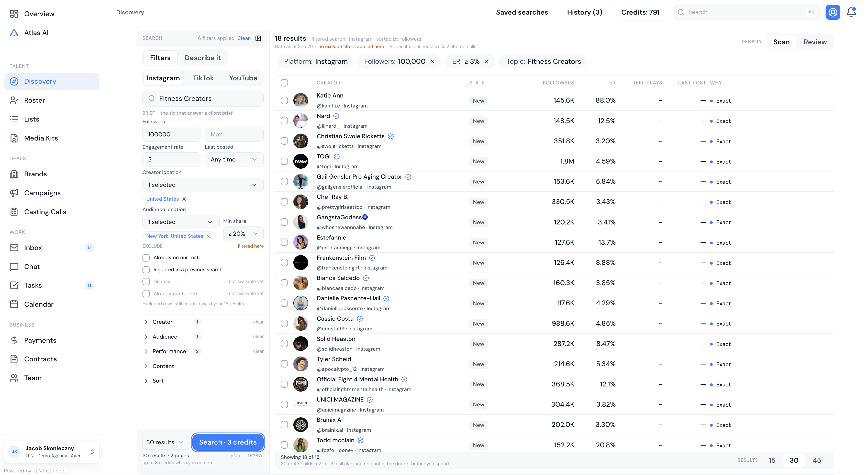Screen dimensions: 868x475
Task: Open Campaigns megaphone icon
Action: point(14,193)
